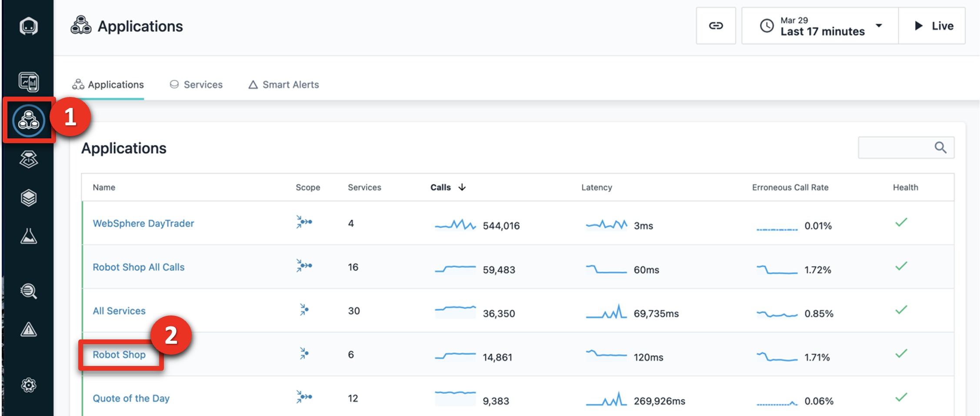Click the 0.01% erroneous call rate
Image resolution: width=980 pixels, height=416 pixels.
tap(818, 226)
